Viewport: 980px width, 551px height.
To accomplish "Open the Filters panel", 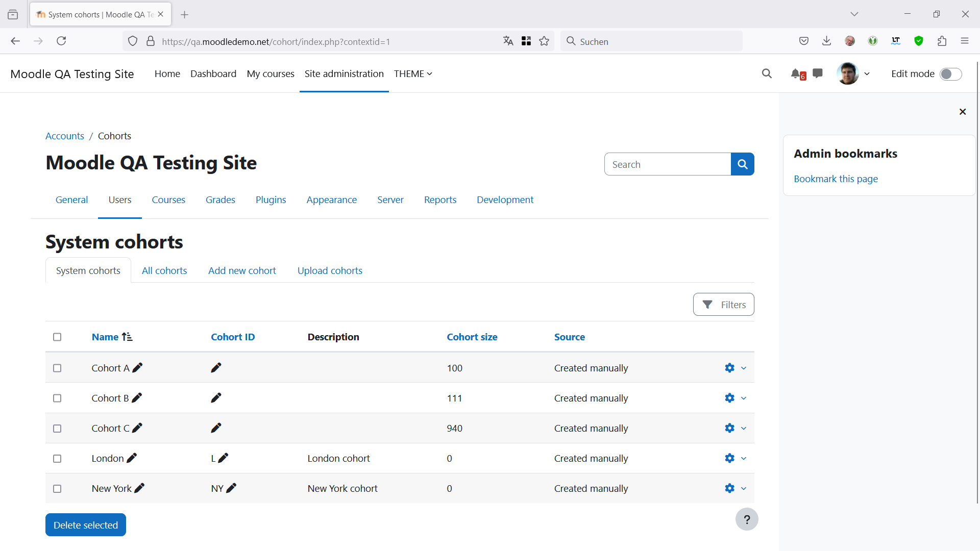I will [723, 305].
